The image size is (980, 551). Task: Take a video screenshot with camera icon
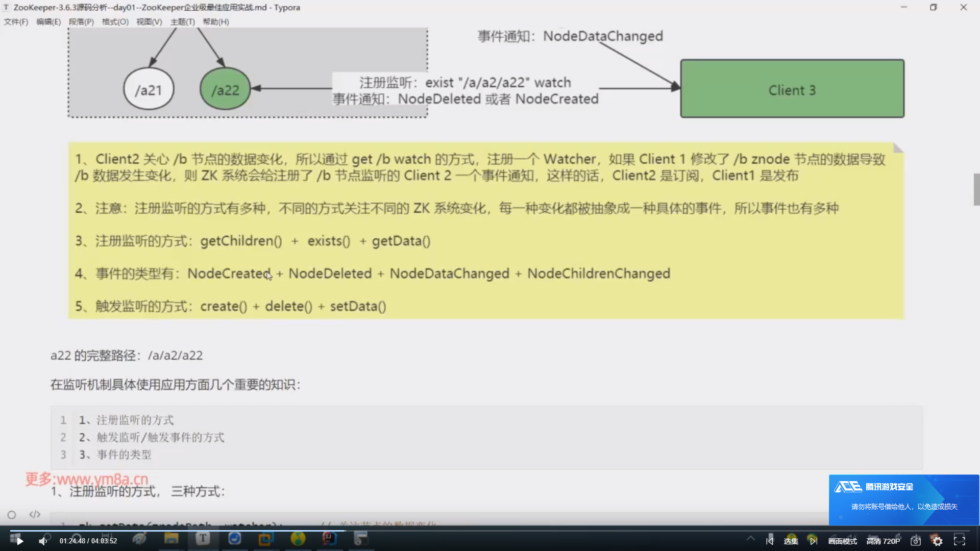pos(916,541)
